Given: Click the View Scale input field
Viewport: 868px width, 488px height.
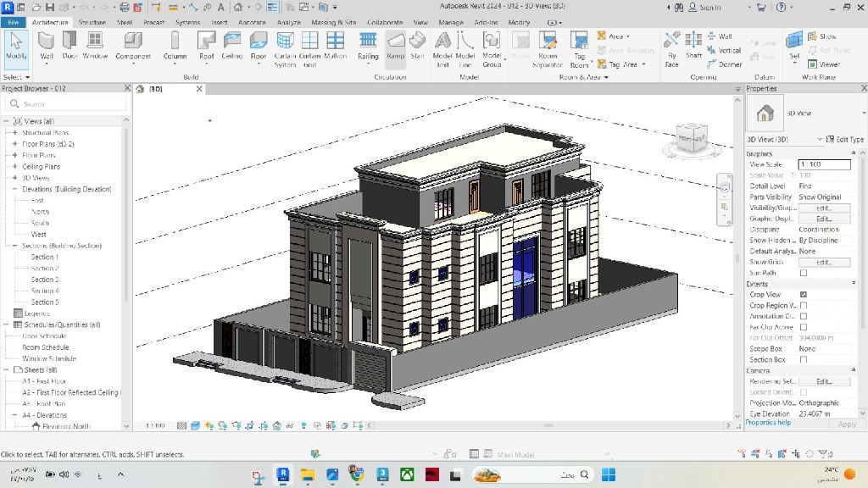Looking at the screenshot, I should 824,164.
